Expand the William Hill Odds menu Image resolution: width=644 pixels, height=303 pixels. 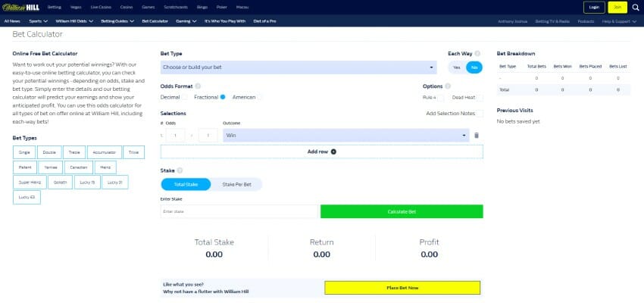point(74,21)
